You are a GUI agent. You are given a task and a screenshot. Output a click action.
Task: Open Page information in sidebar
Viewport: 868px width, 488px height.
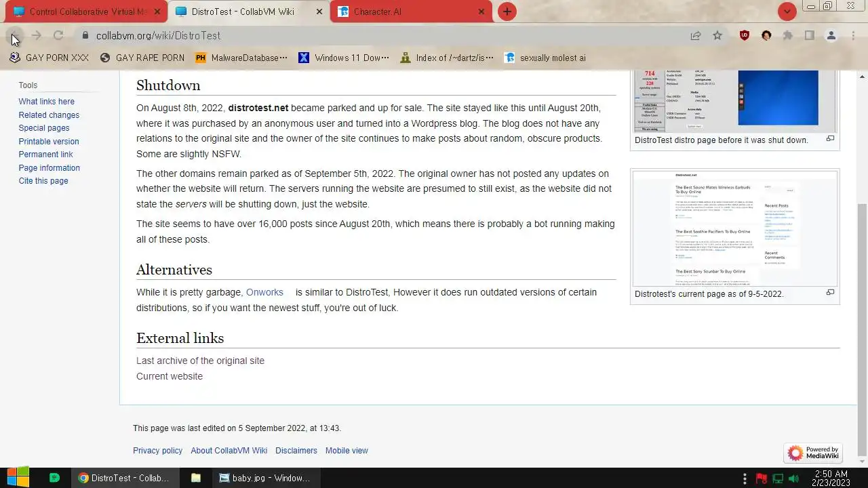click(x=49, y=168)
